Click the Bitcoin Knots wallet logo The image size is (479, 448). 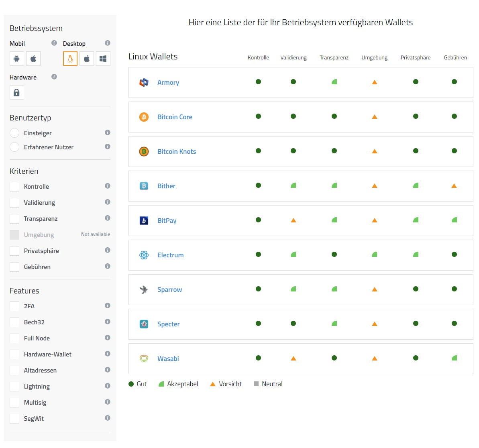point(144,151)
